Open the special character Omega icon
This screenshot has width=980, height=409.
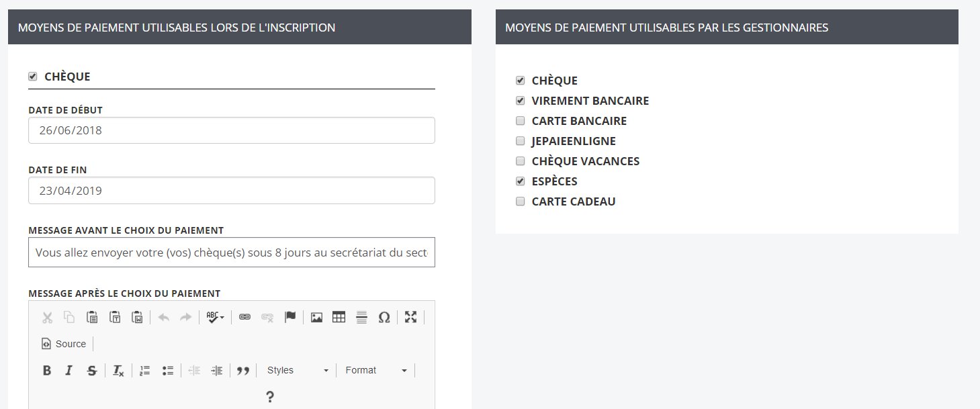(x=384, y=318)
